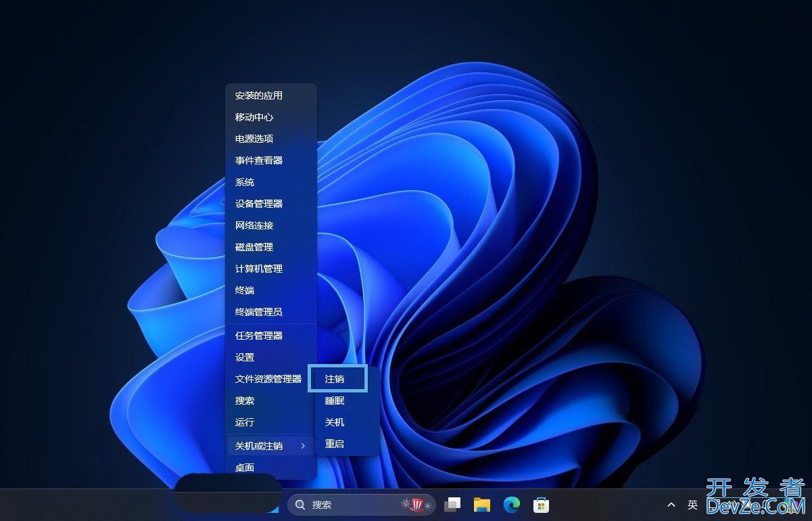Launch 任务管理器
The height and width of the screenshot is (521, 812).
coord(270,336)
